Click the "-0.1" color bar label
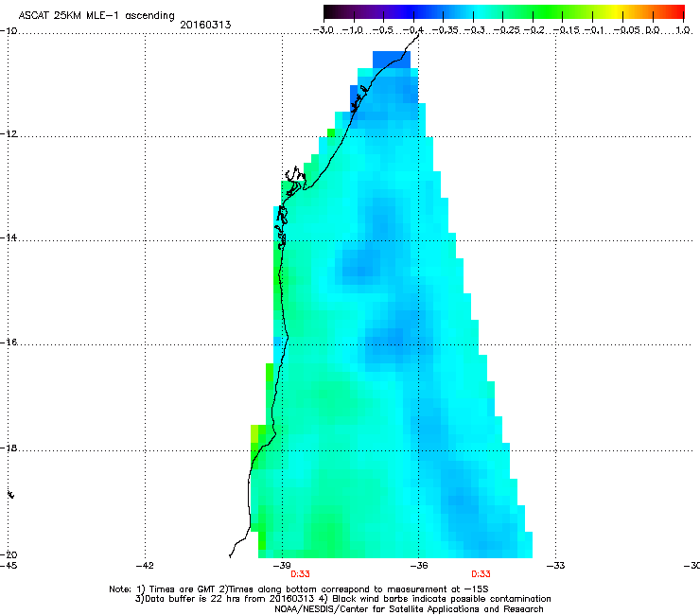This screenshot has height=615, width=700. 594,30
